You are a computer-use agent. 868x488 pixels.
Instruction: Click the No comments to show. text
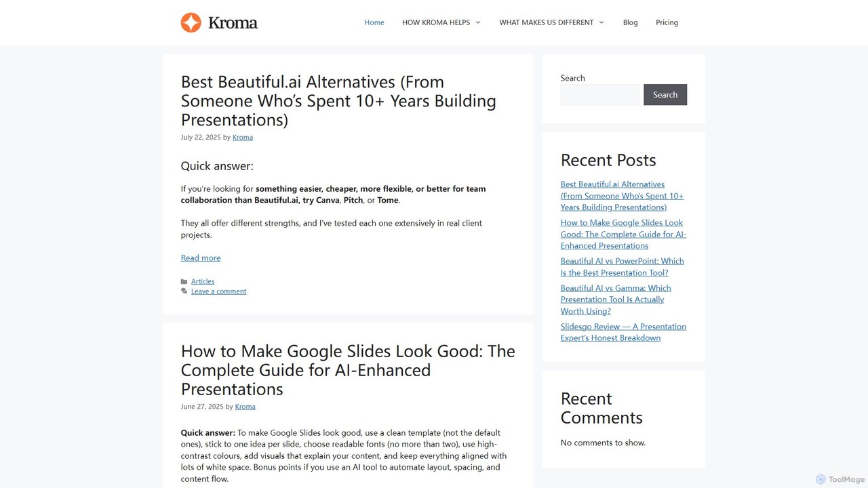603,443
